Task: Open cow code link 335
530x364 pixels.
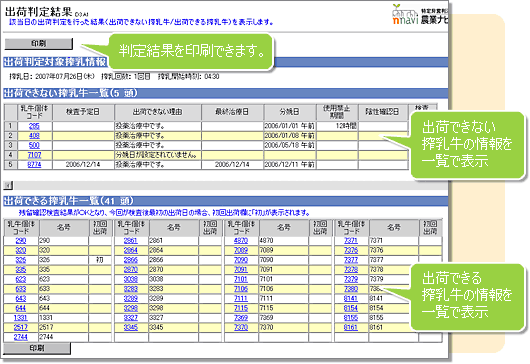Action: pos(21,270)
